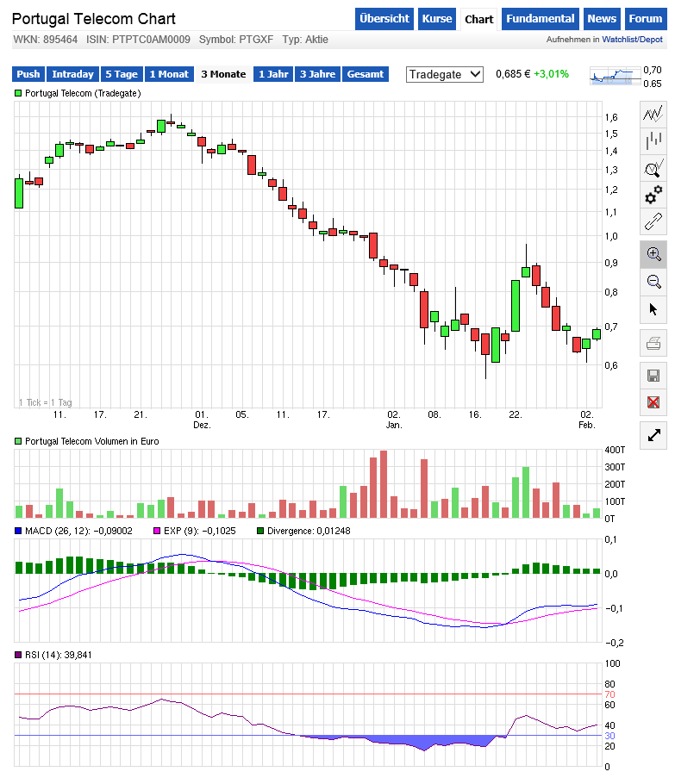The image size is (675, 784).
Task: Click the price 0,685 € text
Action: coord(513,74)
